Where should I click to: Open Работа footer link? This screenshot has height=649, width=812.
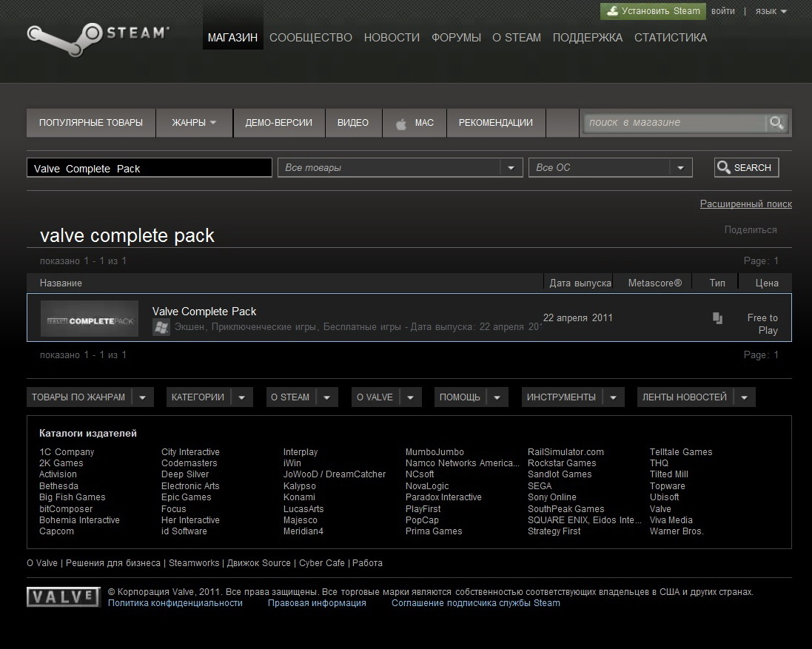(x=367, y=563)
